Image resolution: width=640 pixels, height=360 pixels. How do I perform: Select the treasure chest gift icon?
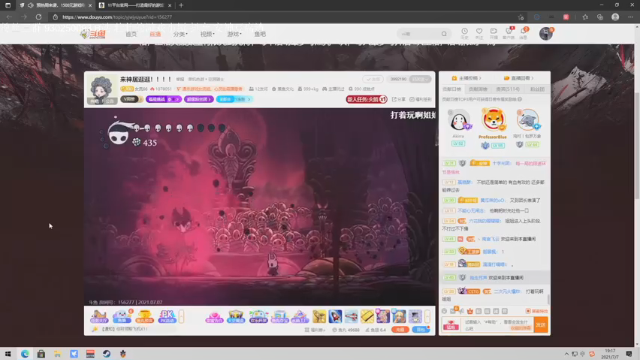(236, 316)
